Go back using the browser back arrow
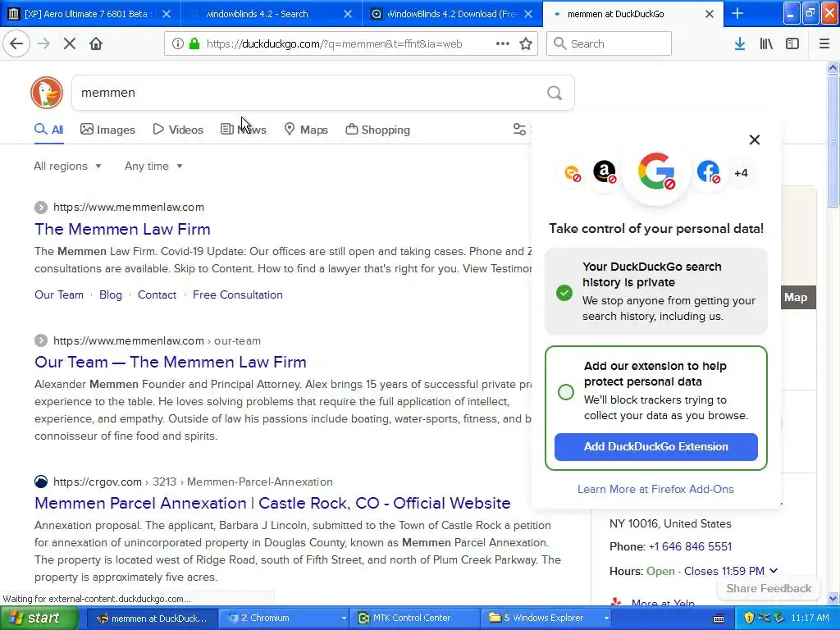The height and width of the screenshot is (630, 840). 16,44
